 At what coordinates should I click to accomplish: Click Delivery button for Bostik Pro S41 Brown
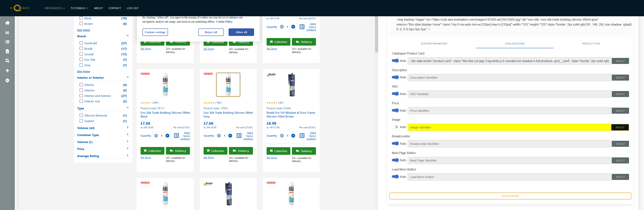304,151
